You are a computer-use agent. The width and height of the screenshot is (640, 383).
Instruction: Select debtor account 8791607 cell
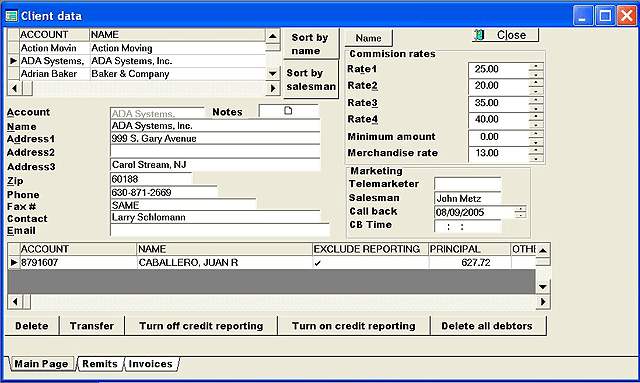(x=78, y=263)
